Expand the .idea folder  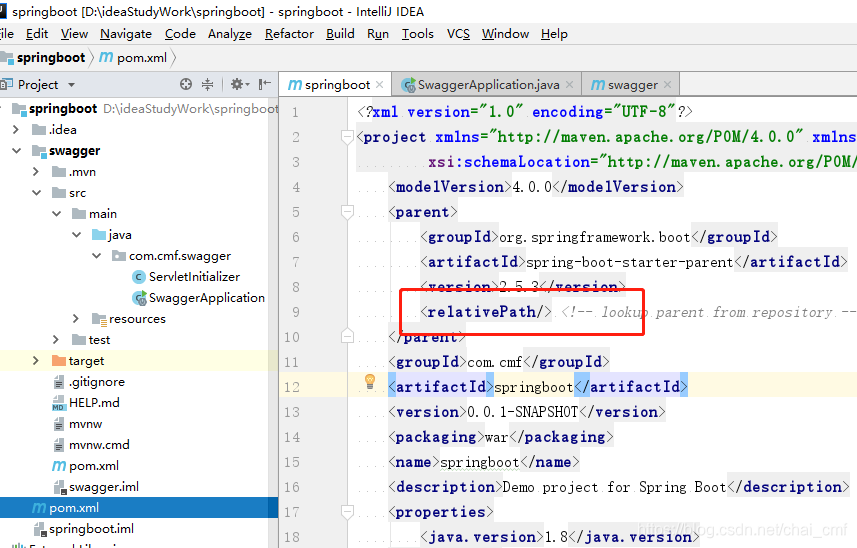pyautogui.click(x=16, y=129)
